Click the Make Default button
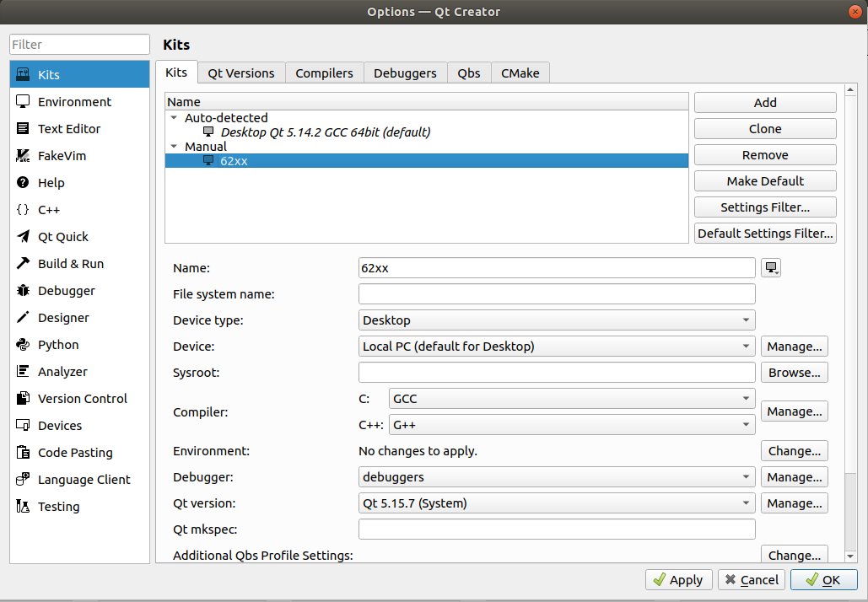Screen dimensions: 868x602 [764, 181]
